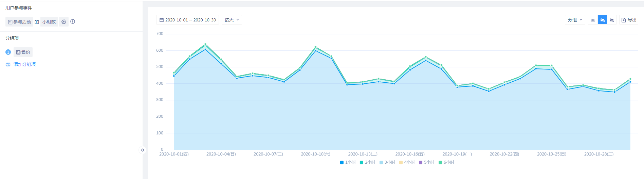This screenshot has width=644, height=179.
Task: Click the 导出 export button
Action: [x=629, y=20]
